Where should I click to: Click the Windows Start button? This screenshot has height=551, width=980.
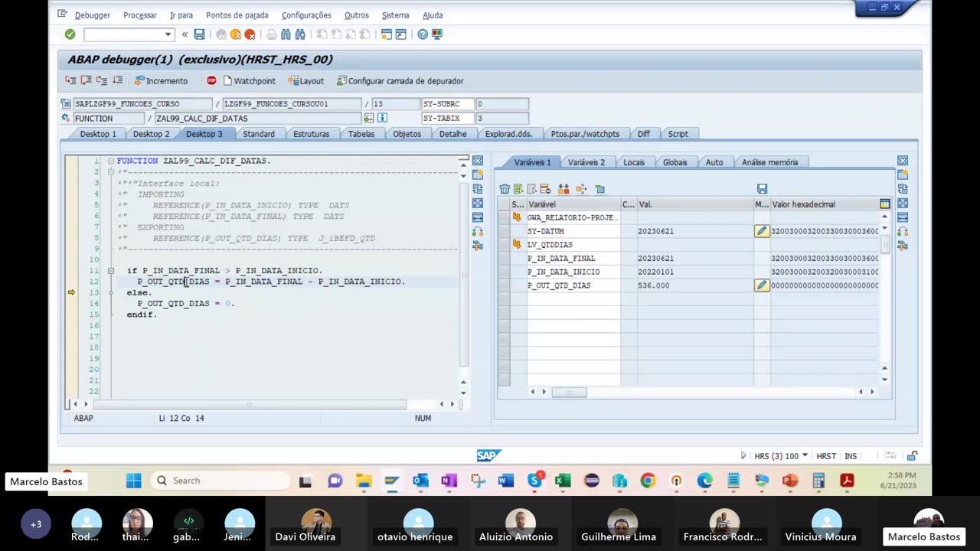click(x=133, y=481)
